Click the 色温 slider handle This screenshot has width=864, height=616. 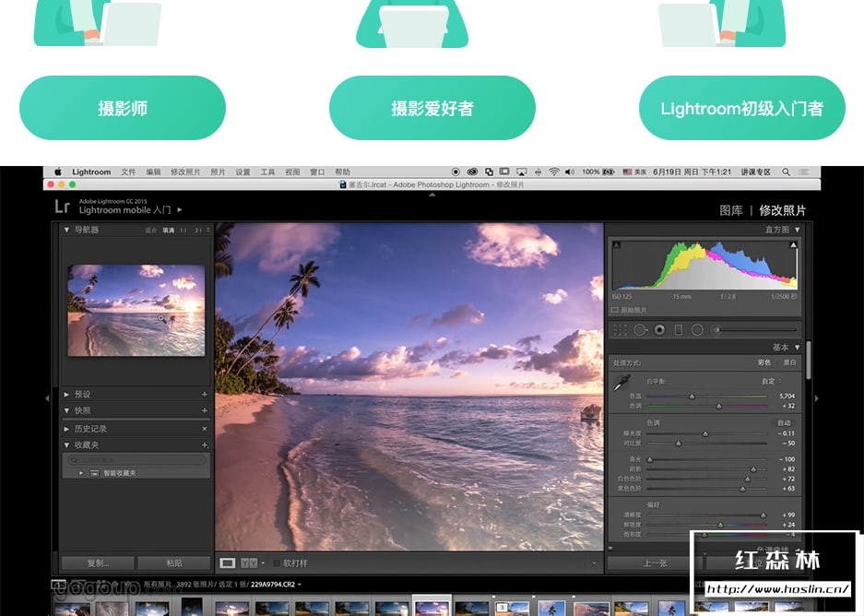(692, 397)
